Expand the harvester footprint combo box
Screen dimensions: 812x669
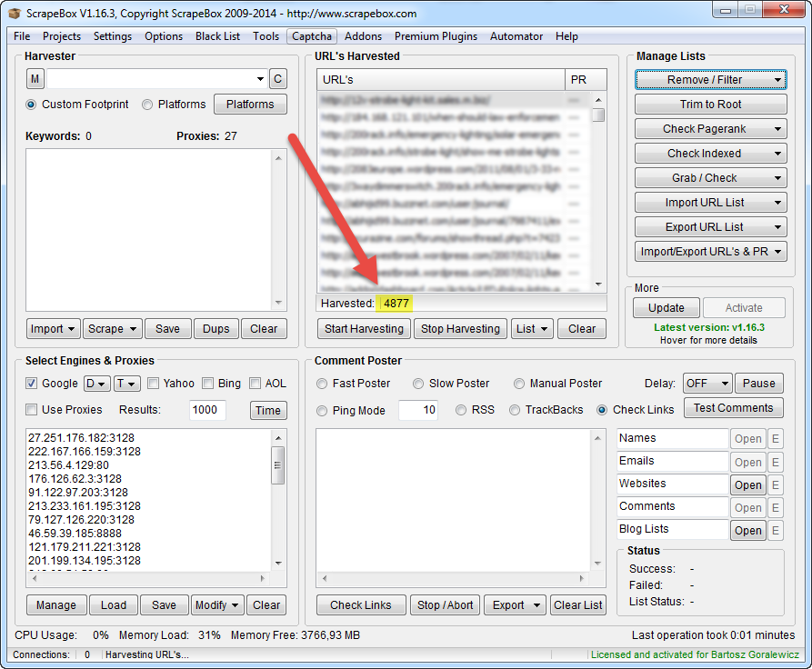(x=260, y=79)
